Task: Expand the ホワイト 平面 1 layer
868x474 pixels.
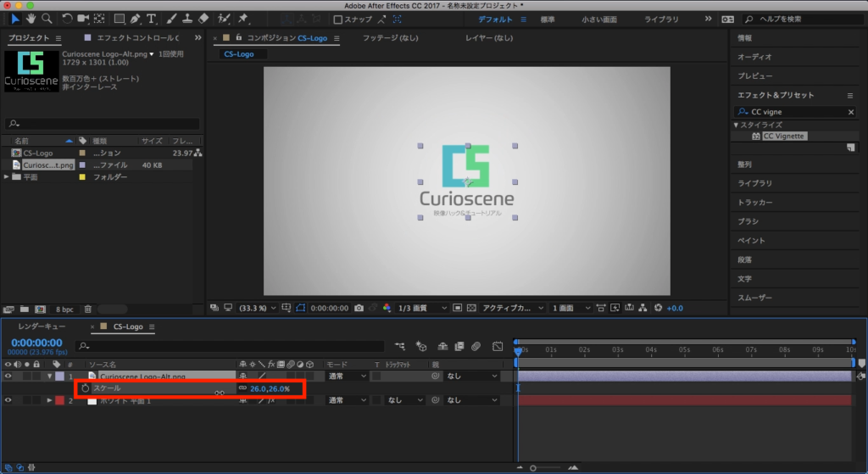Action: [49, 400]
